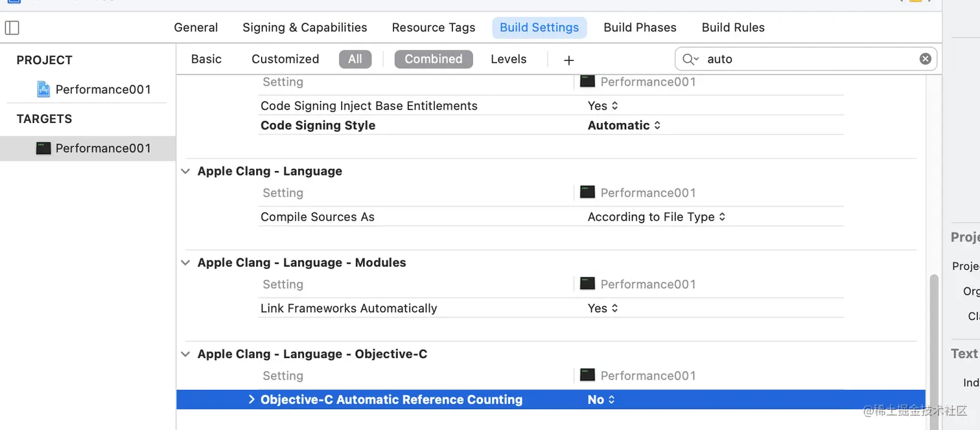980x430 pixels.
Task: Click the search field containing auto
Action: coord(806,59)
